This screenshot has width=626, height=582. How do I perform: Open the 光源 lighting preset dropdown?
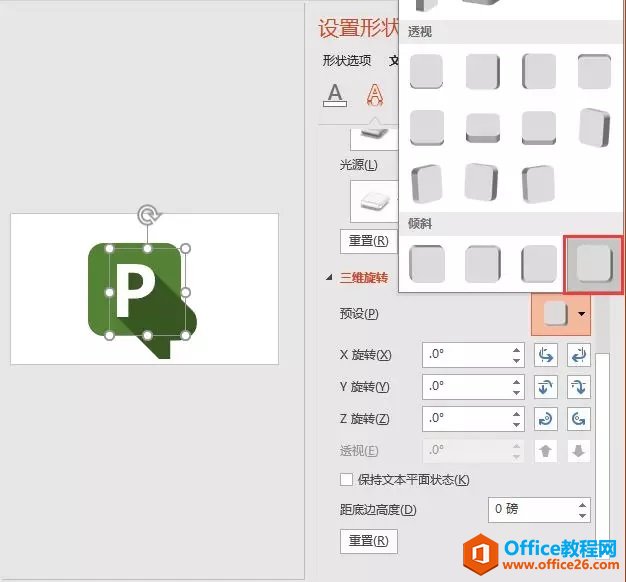coord(372,200)
